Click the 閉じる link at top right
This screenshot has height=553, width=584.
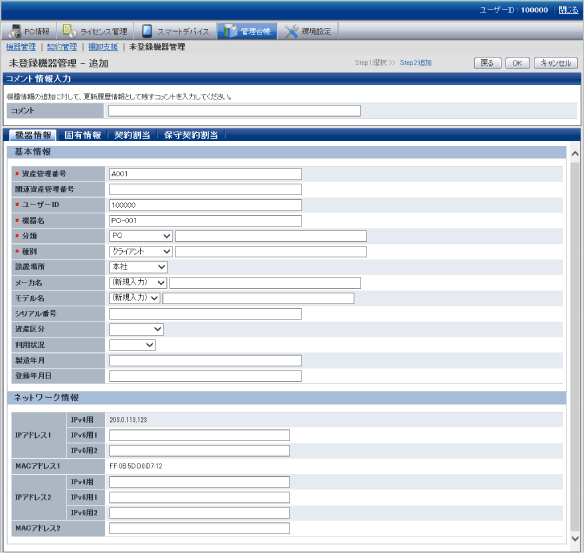(568, 10)
